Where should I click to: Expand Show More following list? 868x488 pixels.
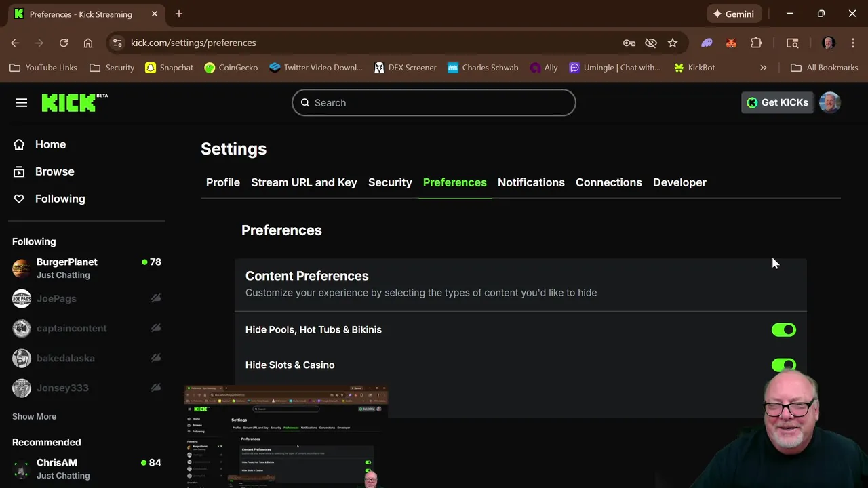(34, 416)
